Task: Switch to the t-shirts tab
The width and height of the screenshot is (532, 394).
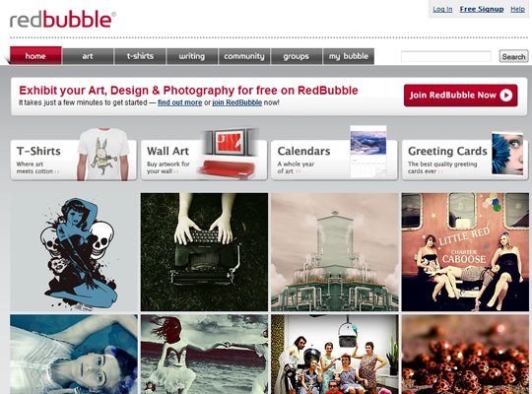Action: point(140,56)
